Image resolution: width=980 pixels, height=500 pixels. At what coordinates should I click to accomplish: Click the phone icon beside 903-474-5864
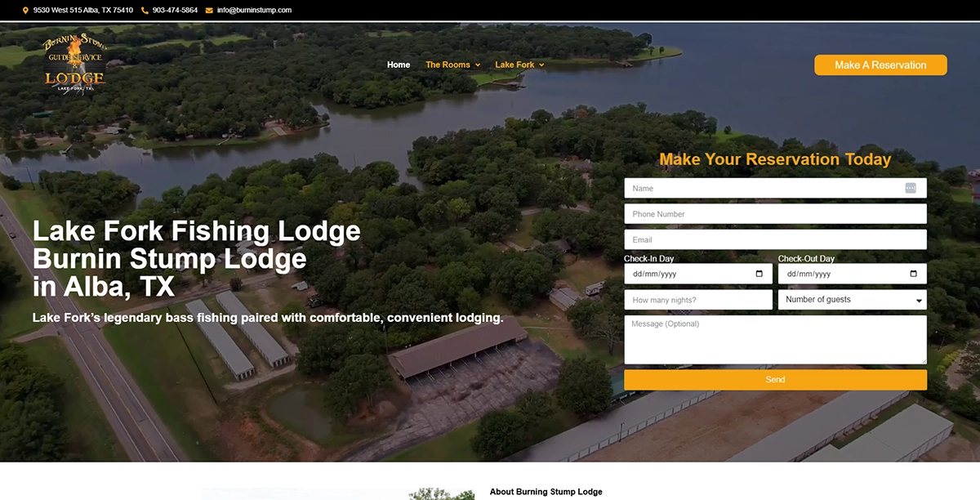tap(145, 11)
